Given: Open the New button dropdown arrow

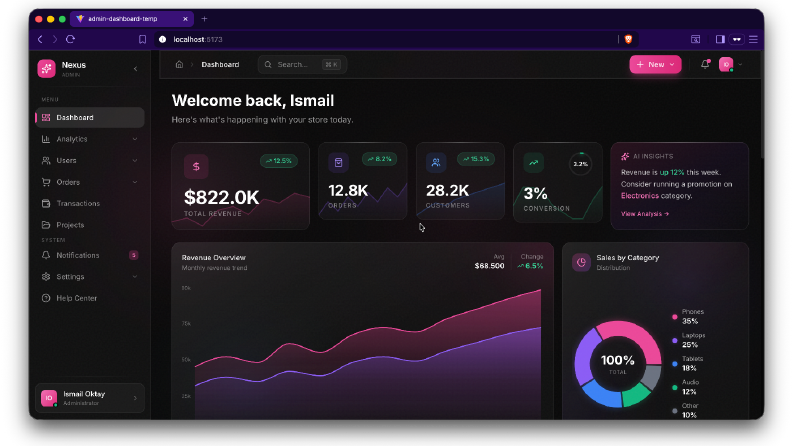Looking at the screenshot, I should (x=672, y=64).
